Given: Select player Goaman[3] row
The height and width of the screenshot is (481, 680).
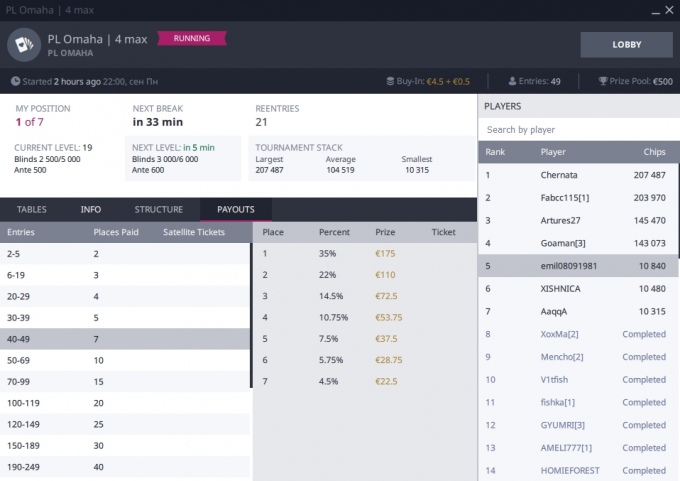Looking at the screenshot, I should click(x=578, y=243).
